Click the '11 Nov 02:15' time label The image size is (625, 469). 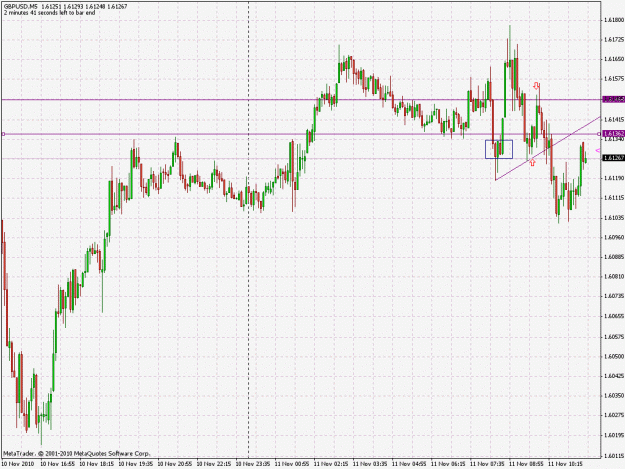pyautogui.click(x=331, y=464)
